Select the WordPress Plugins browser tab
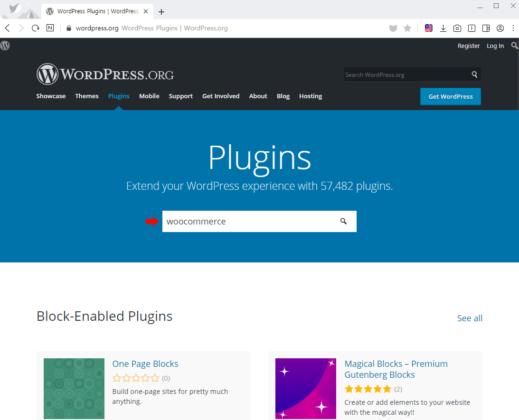519x420 pixels. 97,11
